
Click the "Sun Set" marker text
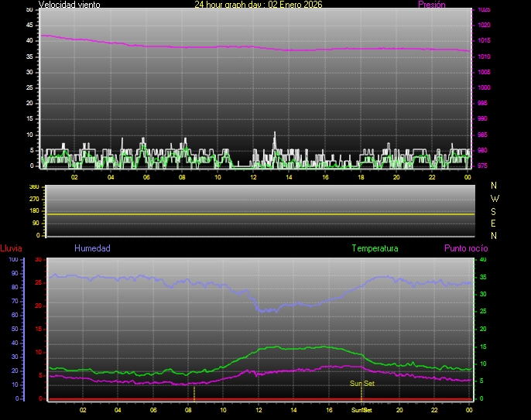pyautogui.click(x=361, y=384)
